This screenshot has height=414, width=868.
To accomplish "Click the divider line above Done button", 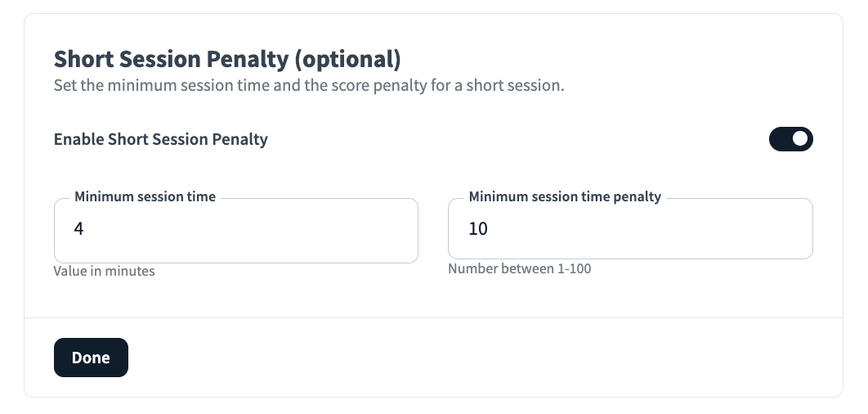I will click(433, 317).
